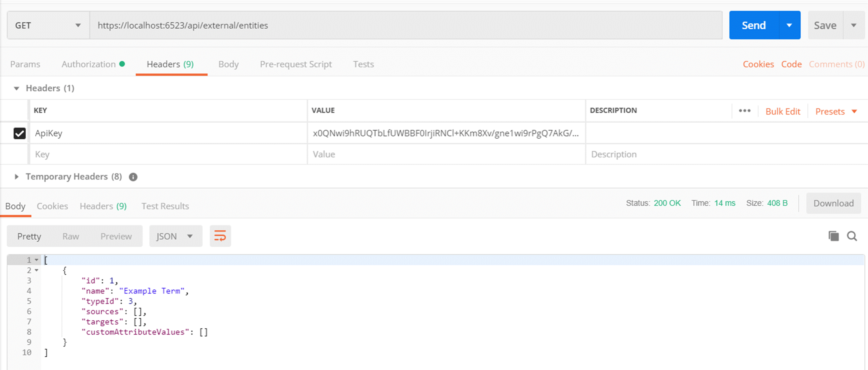Open the Test Results tab
This screenshot has width=868, height=370.
pos(165,206)
